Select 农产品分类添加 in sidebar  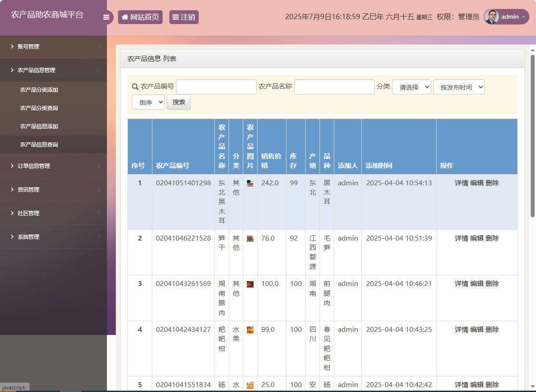pyautogui.click(x=39, y=90)
